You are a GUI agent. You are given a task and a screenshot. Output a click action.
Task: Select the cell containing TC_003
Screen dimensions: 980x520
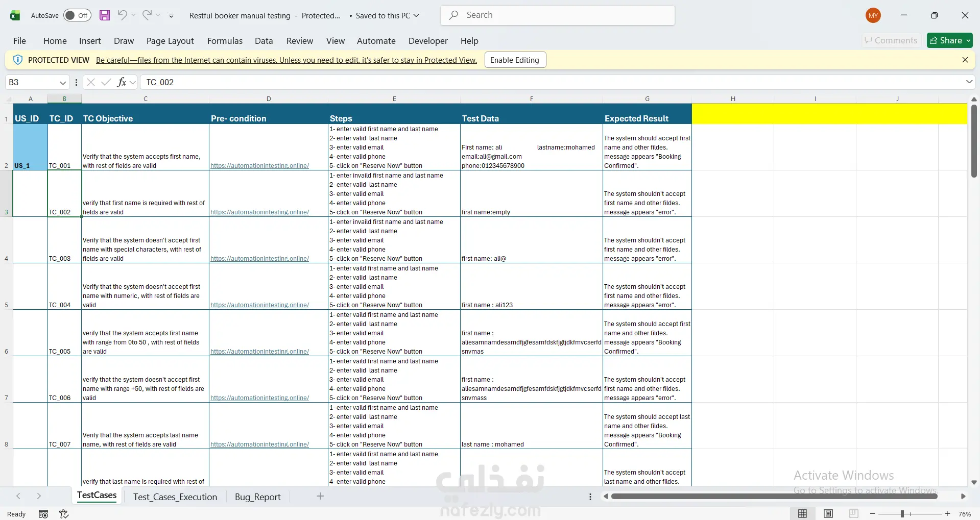coord(64,240)
